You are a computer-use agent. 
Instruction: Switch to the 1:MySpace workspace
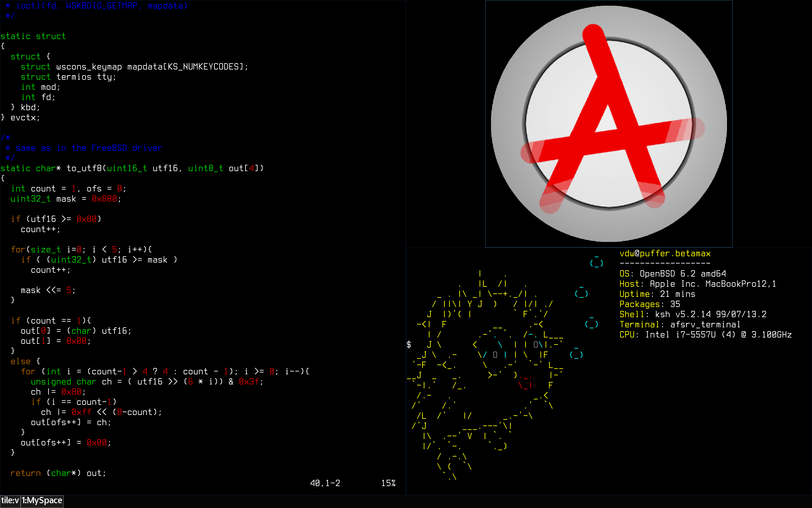coord(42,501)
